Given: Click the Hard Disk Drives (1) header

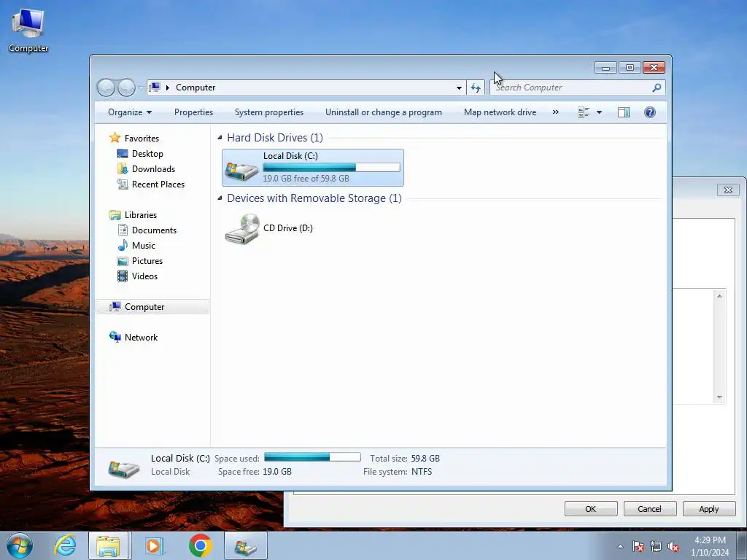Looking at the screenshot, I should click(x=275, y=138).
